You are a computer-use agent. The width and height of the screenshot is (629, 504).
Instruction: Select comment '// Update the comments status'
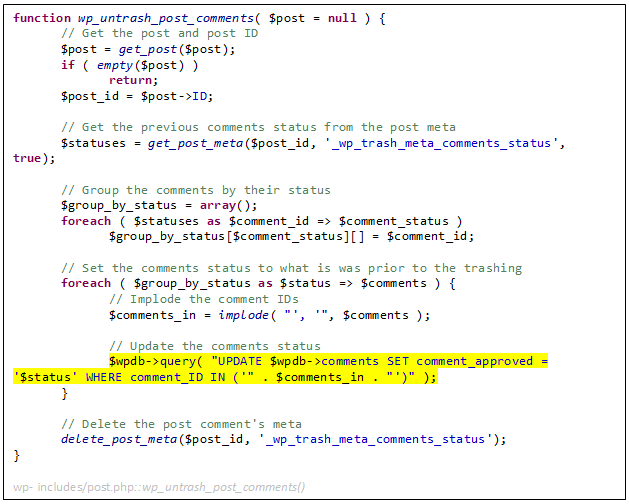pos(215,346)
